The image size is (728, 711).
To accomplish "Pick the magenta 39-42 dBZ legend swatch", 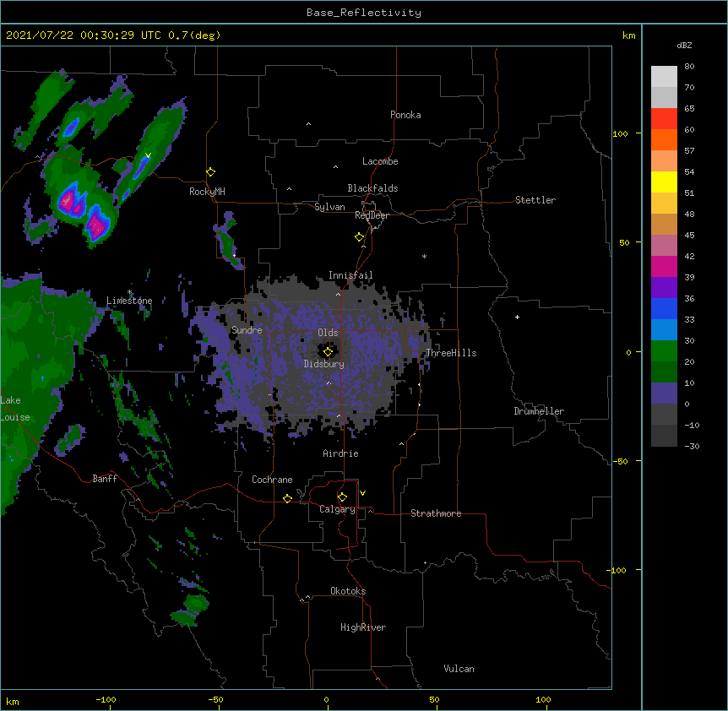I will pyautogui.click(x=664, y=266).
